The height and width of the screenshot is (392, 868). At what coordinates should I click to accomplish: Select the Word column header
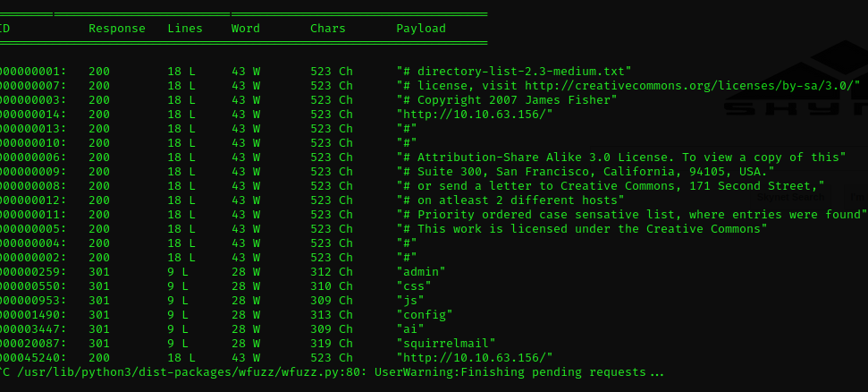point(246,29)
